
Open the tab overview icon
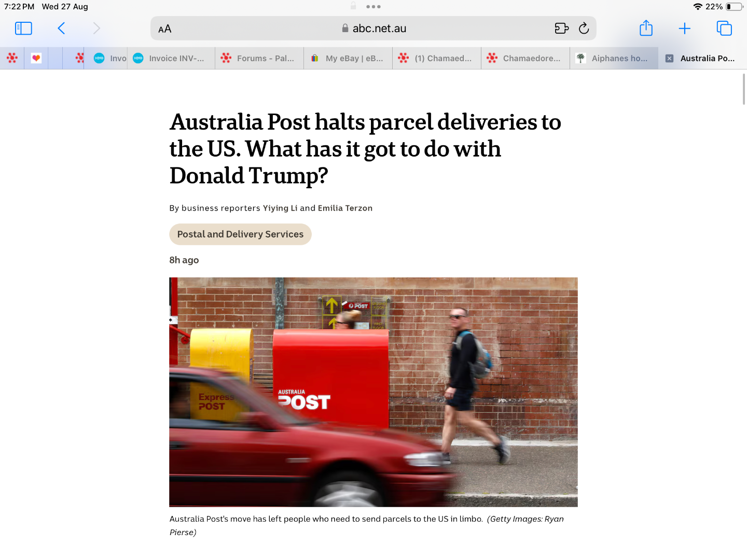pyautogui.click(x=724, y=29)
